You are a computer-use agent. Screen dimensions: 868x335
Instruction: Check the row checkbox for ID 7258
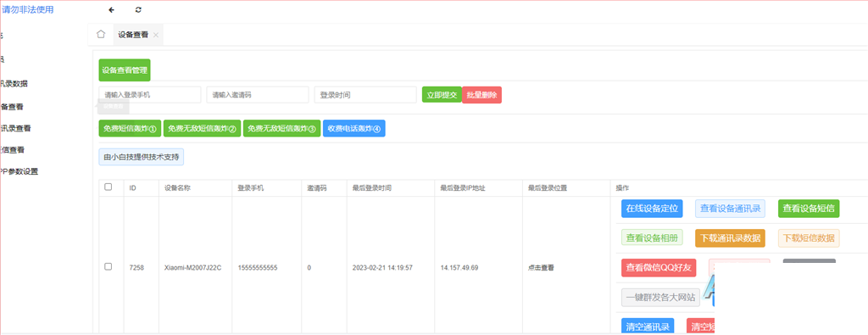(x=108, y=267)
